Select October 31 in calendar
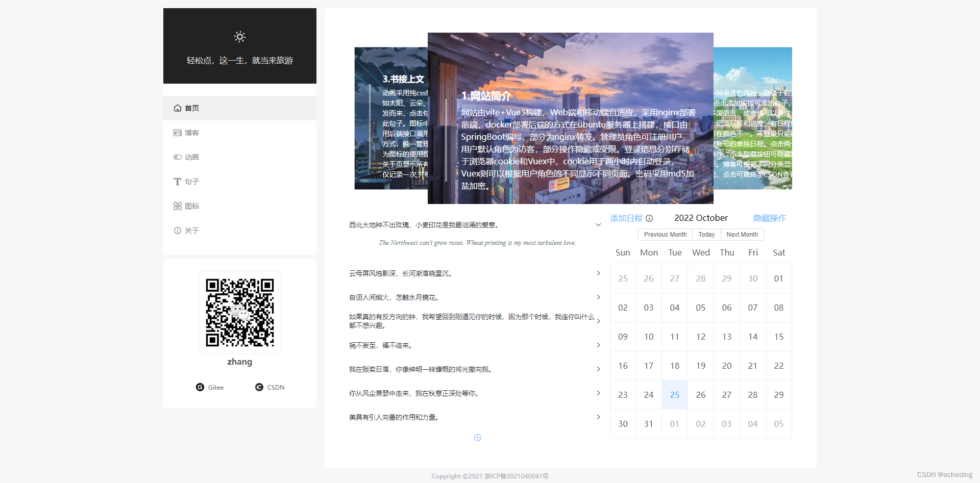This screenshot has height=483, width=980. click(649, 424)
